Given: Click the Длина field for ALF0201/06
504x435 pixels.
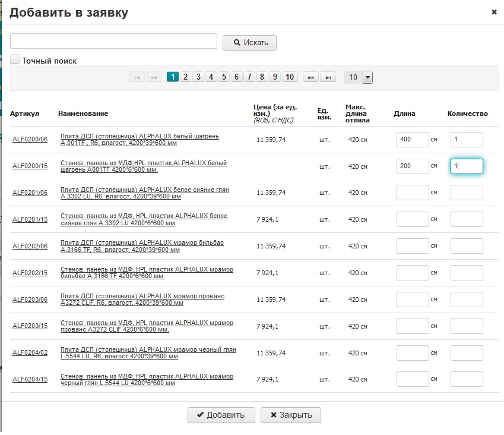Looking at the screenshot, I should tap(413, 193).
